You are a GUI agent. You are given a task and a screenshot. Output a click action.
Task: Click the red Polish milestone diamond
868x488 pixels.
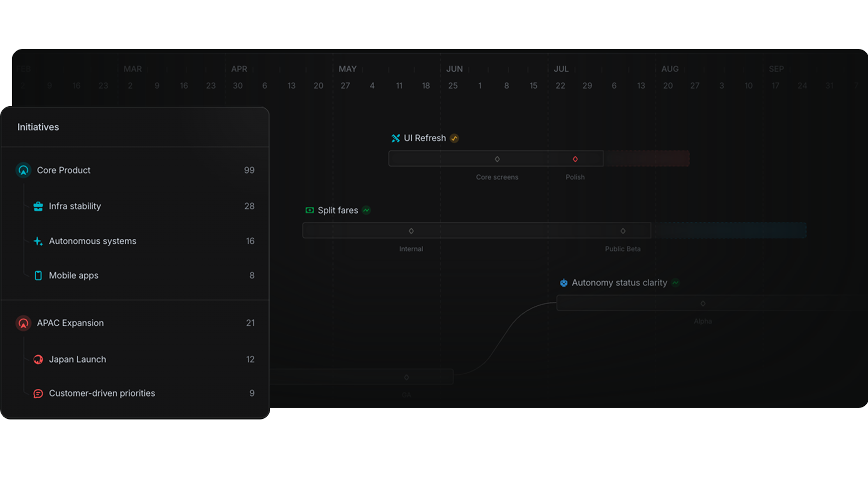click(x=575, y=159)
